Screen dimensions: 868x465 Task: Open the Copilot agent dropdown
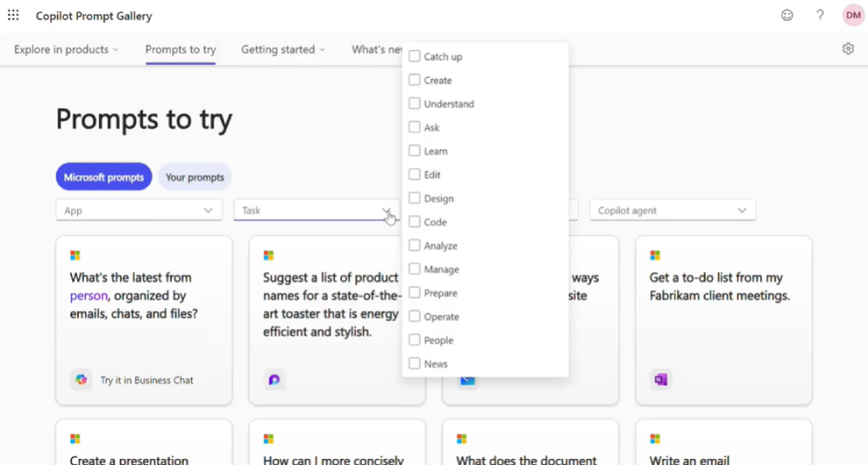673,210
